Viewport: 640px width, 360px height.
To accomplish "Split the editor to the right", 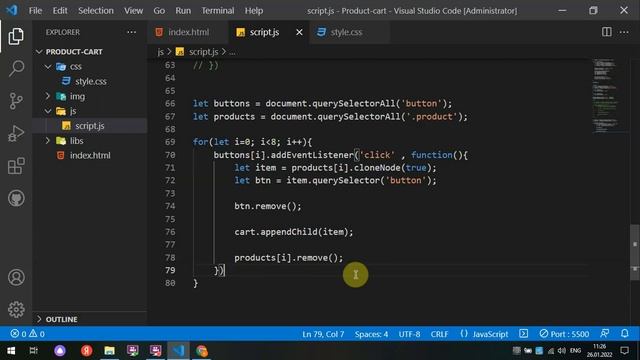I will coord(607,32).
